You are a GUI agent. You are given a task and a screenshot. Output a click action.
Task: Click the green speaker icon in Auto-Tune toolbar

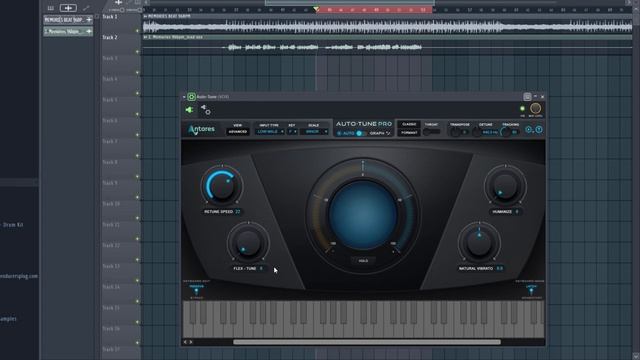pos(189,110)
